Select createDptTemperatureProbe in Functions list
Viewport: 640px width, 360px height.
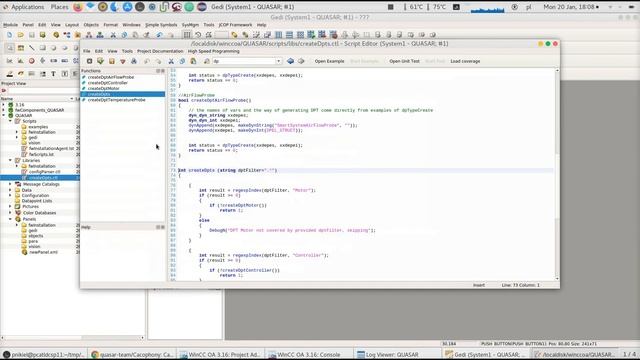116,100
